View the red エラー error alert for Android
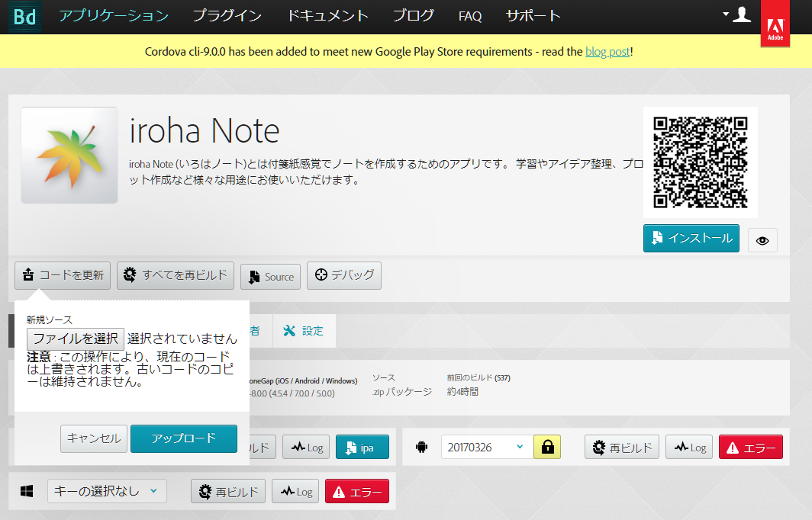 tap(750, 448)
